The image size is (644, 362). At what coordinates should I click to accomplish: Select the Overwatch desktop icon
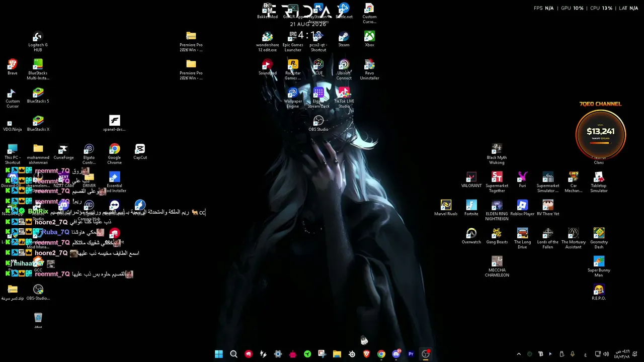tap(471, 236)
